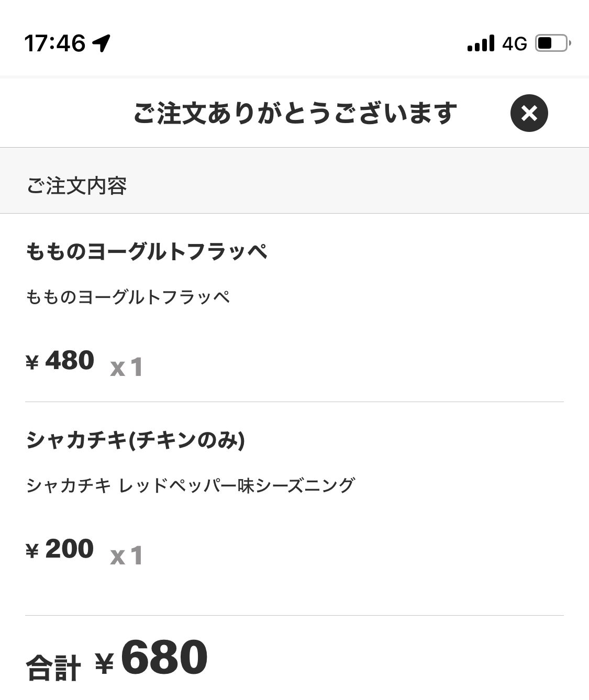Tap the ご注文内容 section header

click(77, 186)
